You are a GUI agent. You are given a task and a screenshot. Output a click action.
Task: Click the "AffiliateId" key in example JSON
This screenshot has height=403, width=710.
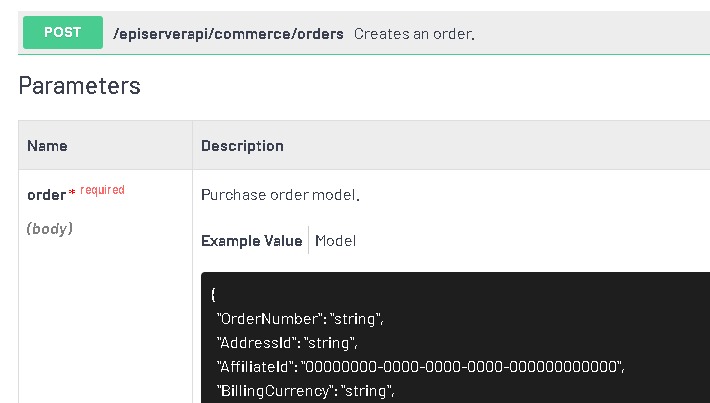(257, 366)
